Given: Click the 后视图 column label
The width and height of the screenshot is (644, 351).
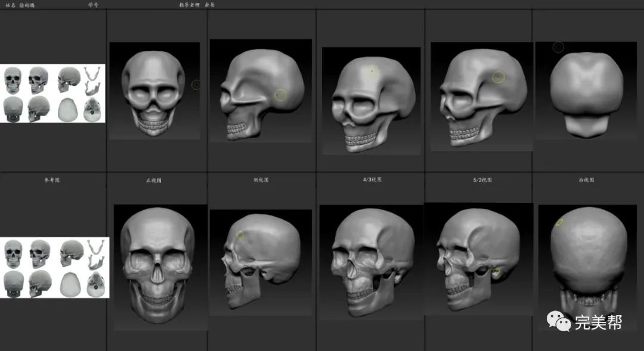Looking at the screenshot, I should [587, 180].
